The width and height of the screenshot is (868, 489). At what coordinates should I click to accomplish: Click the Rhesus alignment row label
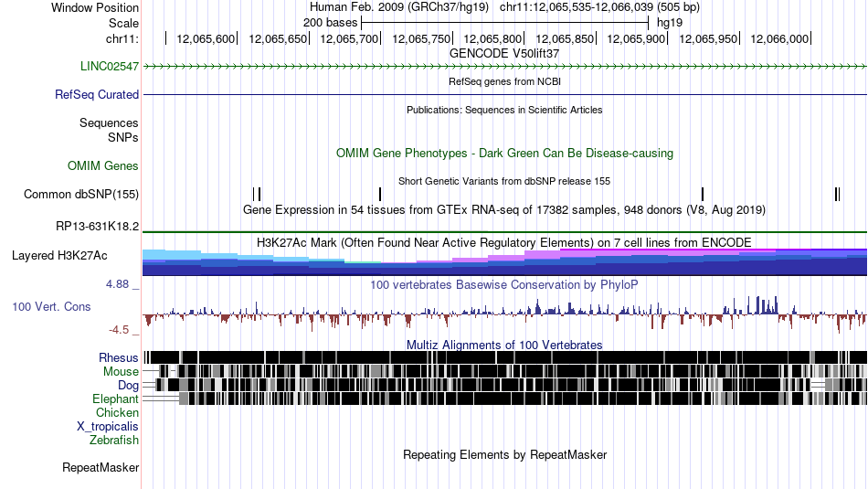click(x=118, y=357)
